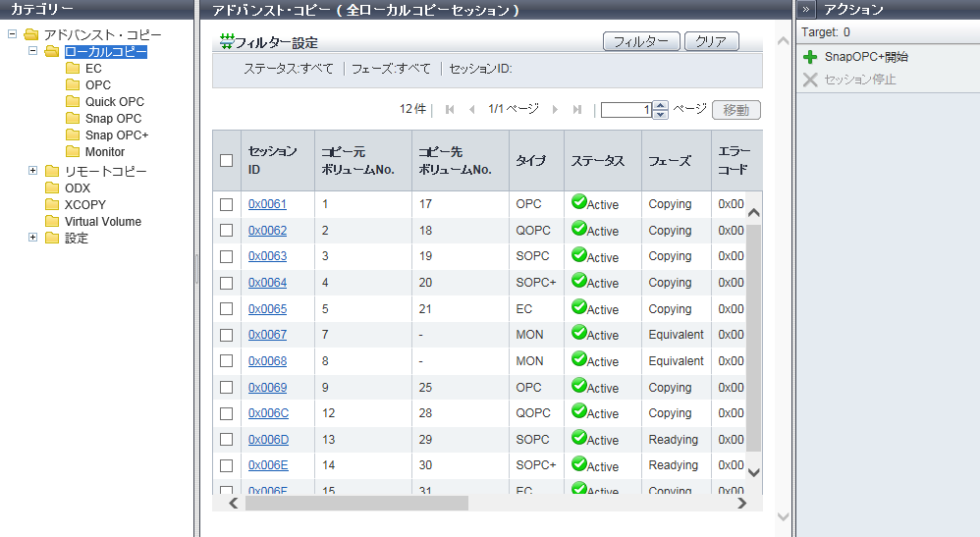Click the SnapOPC+開始 green plus icon
Screen dimensions: 980x537
[810, 58]
